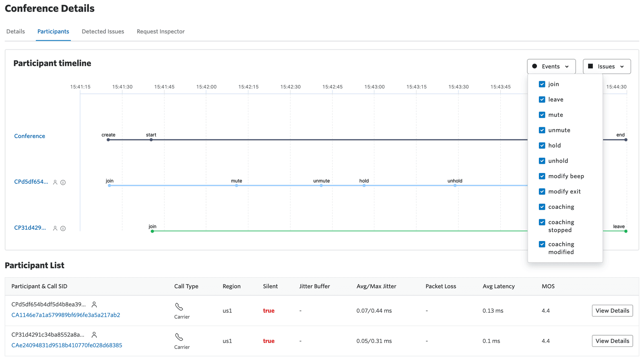Screen dimensions: 644x361
Task: Open the Request Inspector tab
Action: coord(161,31)
